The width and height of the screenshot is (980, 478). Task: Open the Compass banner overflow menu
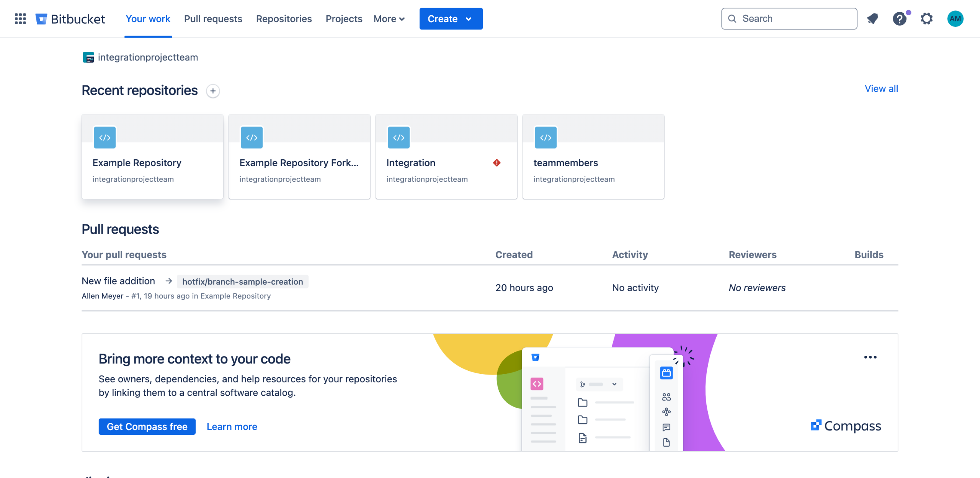coord(871,357)
